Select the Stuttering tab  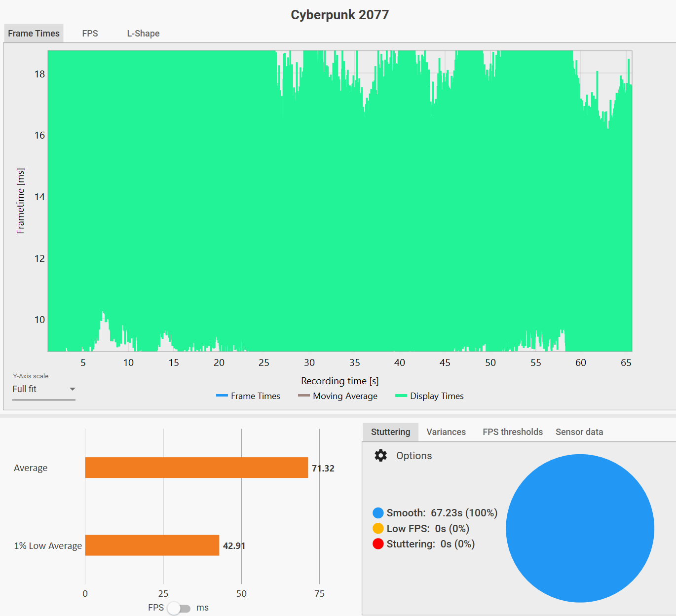[x=390, y=432]
